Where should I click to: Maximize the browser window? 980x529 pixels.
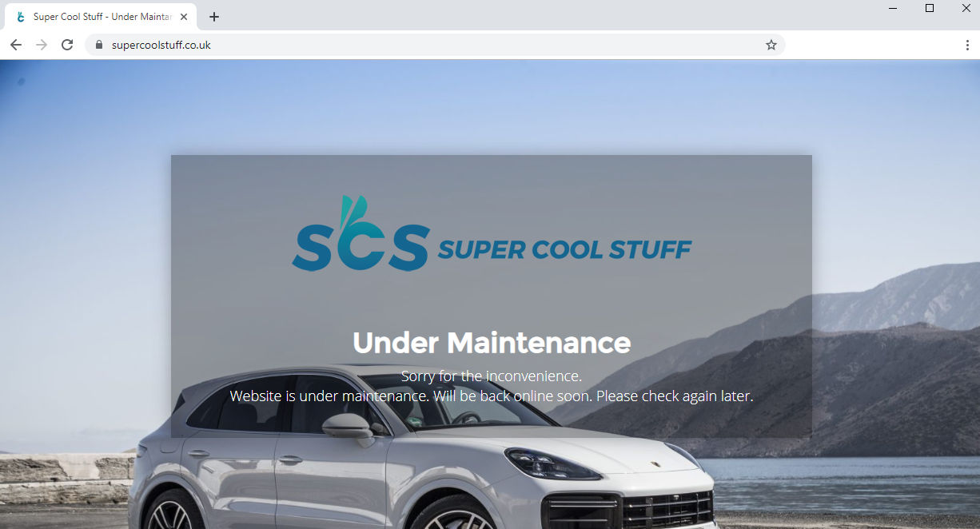pos(930,8)
